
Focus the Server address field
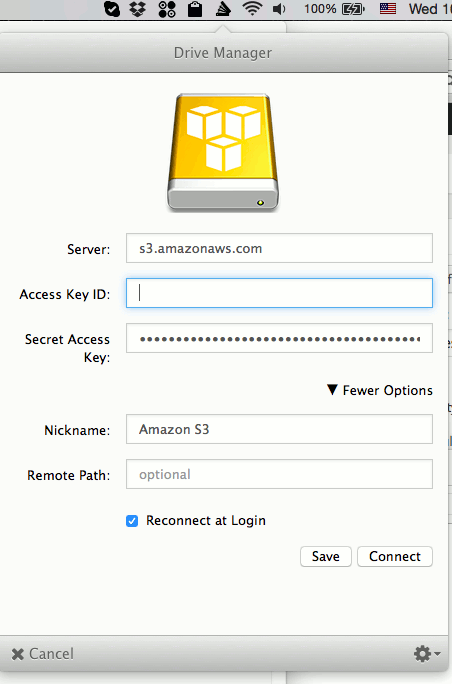point(279,248)
